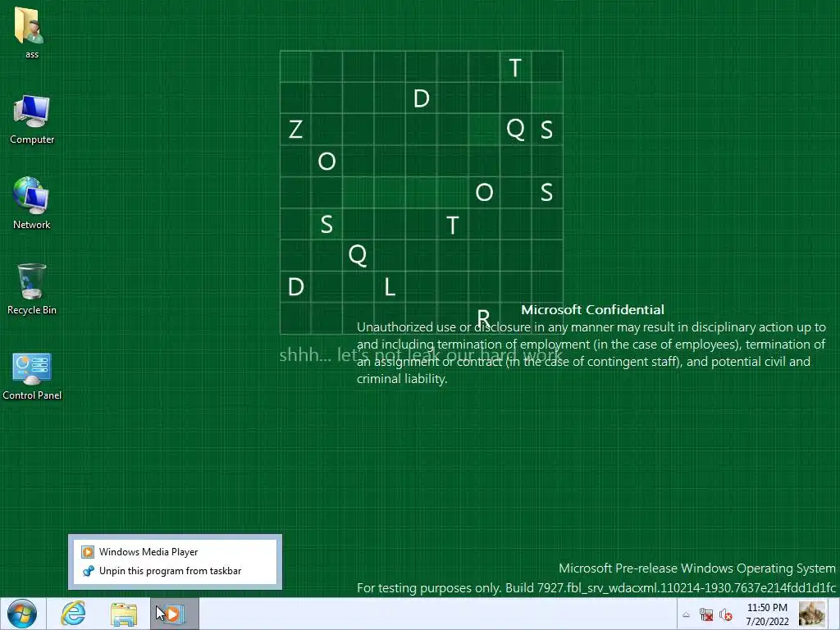Image resolution: width=840 pixels, height=630 pixels.
Task: Open Windows Explorer from taskbar
Action: pos(124,614)
